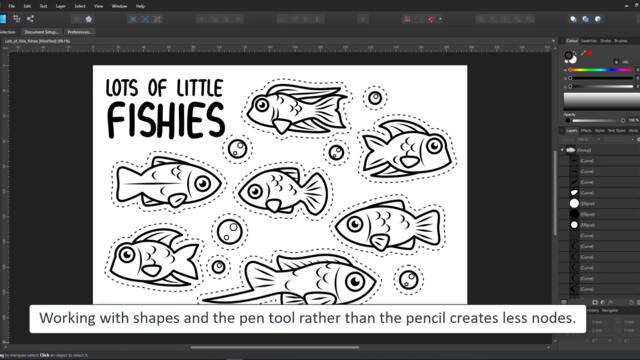Open the Help menu
The image size is (640, 360).
click(x=140, y=6)
